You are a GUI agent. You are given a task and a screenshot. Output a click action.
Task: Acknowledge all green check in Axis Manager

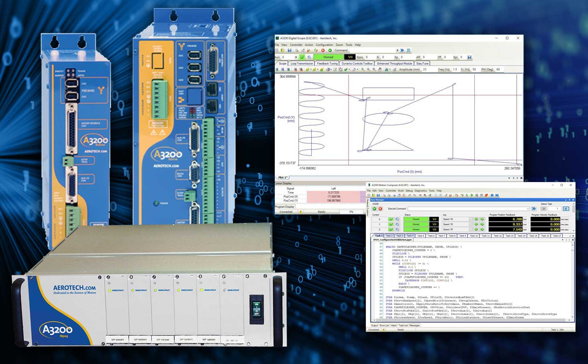tap(375, 209)
